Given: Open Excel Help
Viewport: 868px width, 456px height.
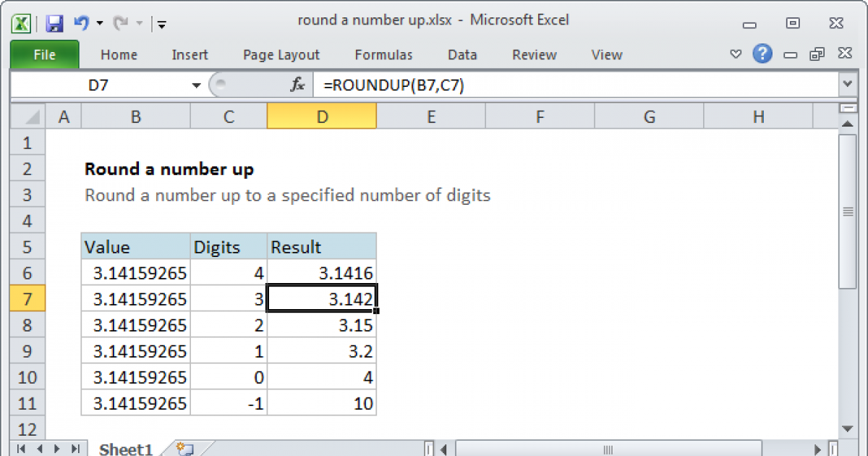Looking at the screenshot, I should click(762, 54).
